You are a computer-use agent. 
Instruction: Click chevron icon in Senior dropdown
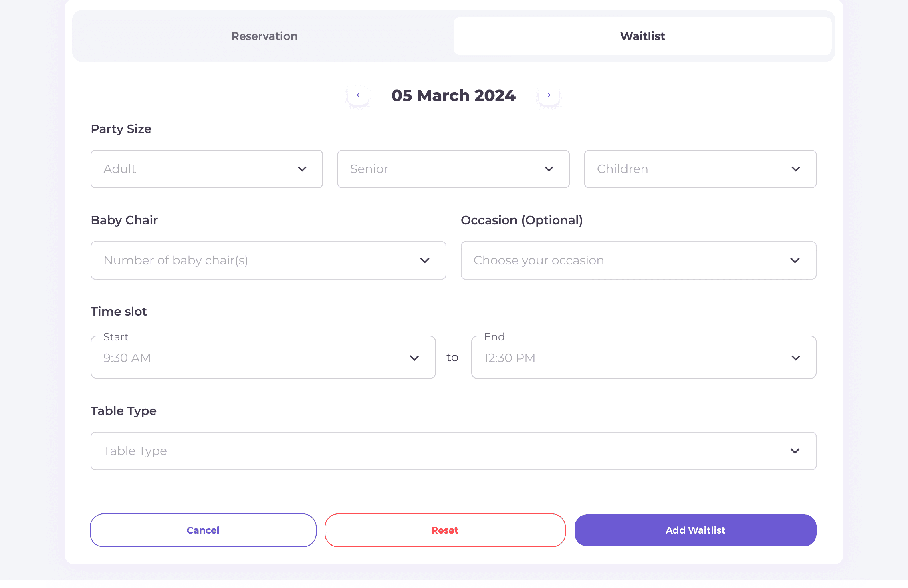[549, 169]
